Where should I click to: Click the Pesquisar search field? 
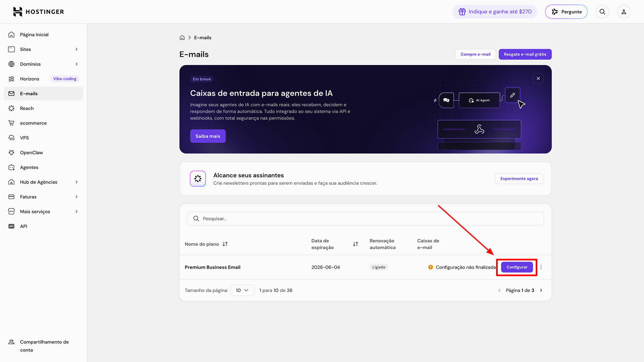365,219
